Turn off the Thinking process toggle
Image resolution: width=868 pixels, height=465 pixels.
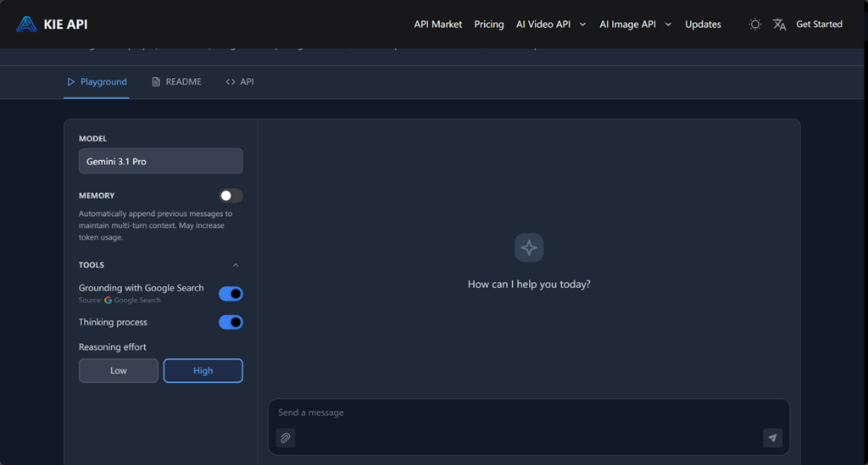tap(231, 323)
